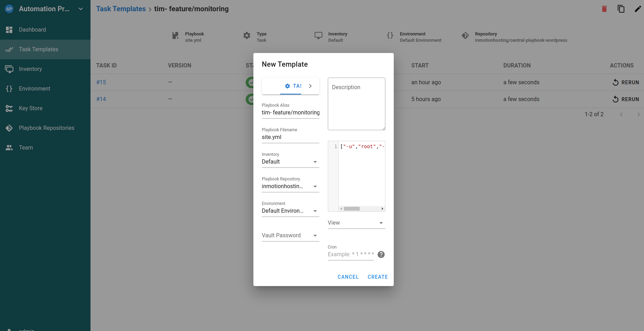
Task: Select Task Templates in the sidebar menu
Action: tap(38, 49)
